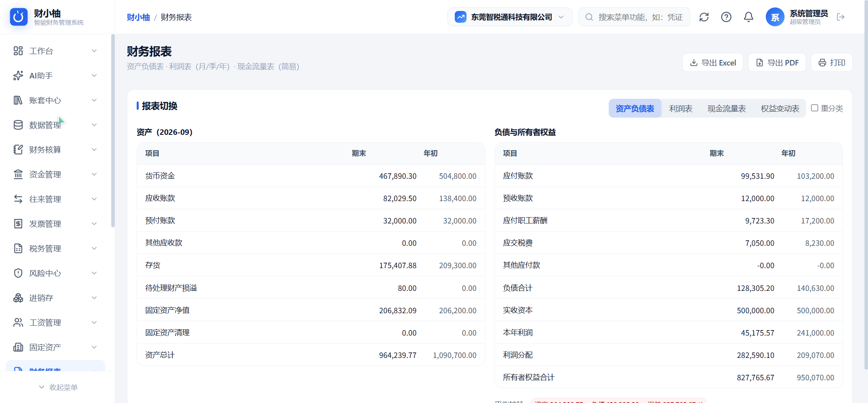Screen dimensions: 868x403
Task: Click the sidebar menu scrollbar
Action: [113, 131]
